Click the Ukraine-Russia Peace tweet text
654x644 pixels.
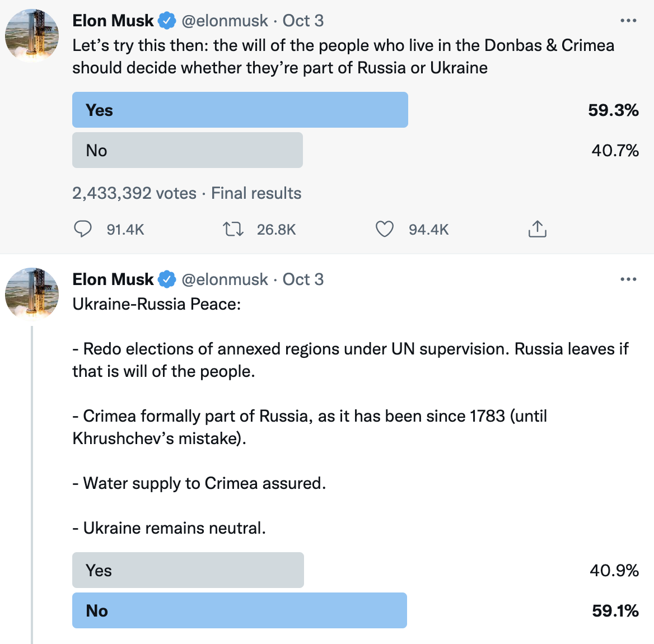[351, 416]
